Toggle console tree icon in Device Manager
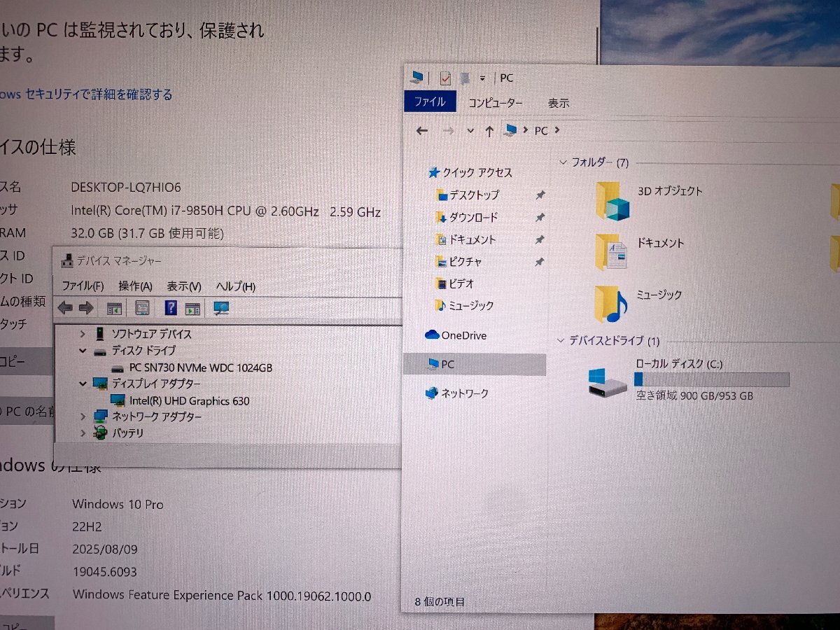840x630 pixels. 114,308
